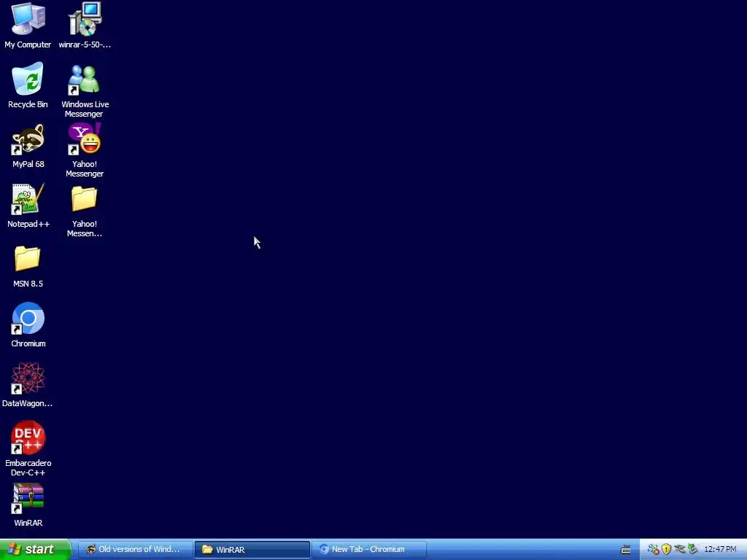This screenshot has height=560, width=747.
Task: Switch to WinRAR folder taskbar button
Action: tap(252, 550)
